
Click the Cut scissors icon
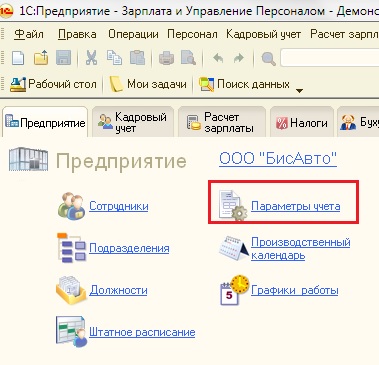coord(91,58)
